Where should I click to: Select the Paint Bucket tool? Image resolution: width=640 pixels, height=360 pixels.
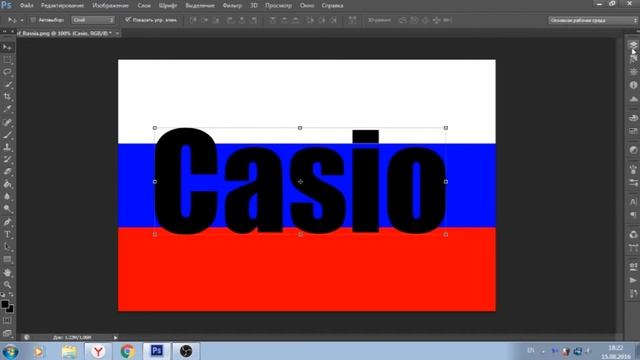[x=7, y=184]
